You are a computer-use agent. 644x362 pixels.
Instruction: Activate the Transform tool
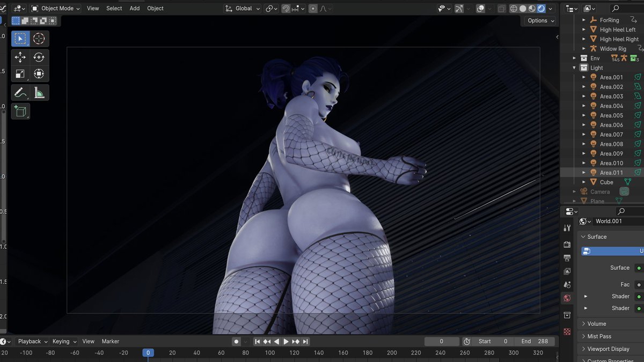coord(39,74)
